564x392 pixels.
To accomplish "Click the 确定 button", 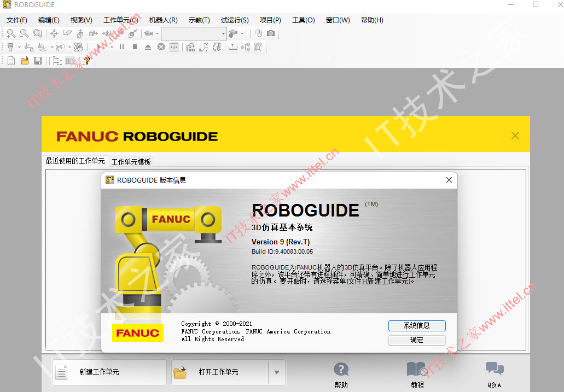I will pos(417,340).
